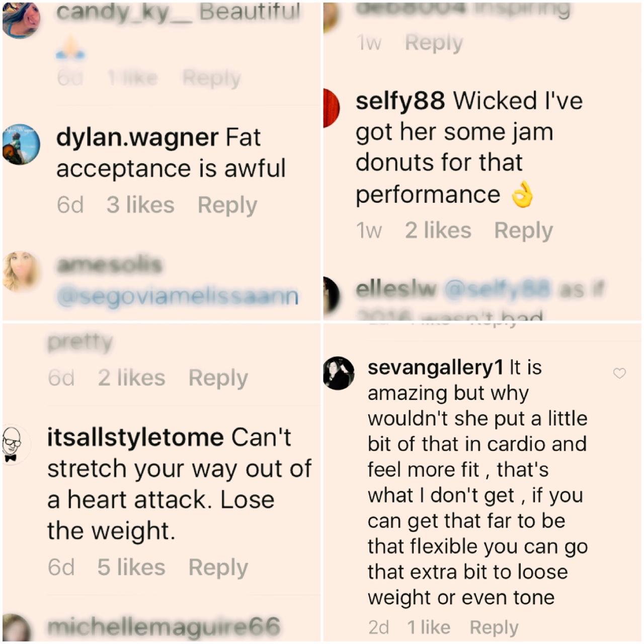Open the sevangallery1 username link
This screenshot has height=644, width=644.
[x=435, y=368]
